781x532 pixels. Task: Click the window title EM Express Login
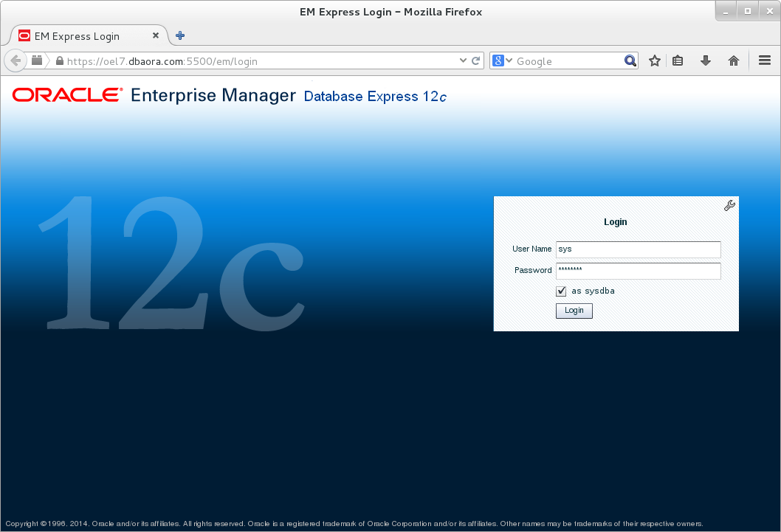[390, 12]
